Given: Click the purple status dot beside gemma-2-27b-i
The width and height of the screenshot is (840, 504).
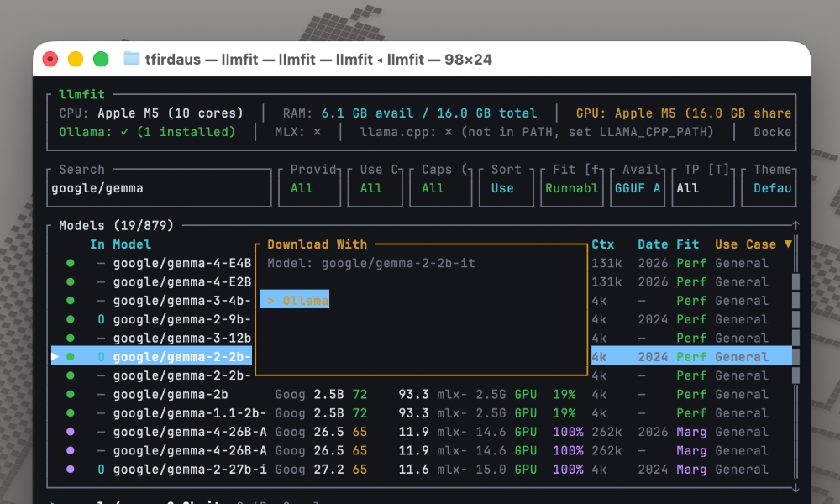Looking at the screenshot, I should (71, 470).
